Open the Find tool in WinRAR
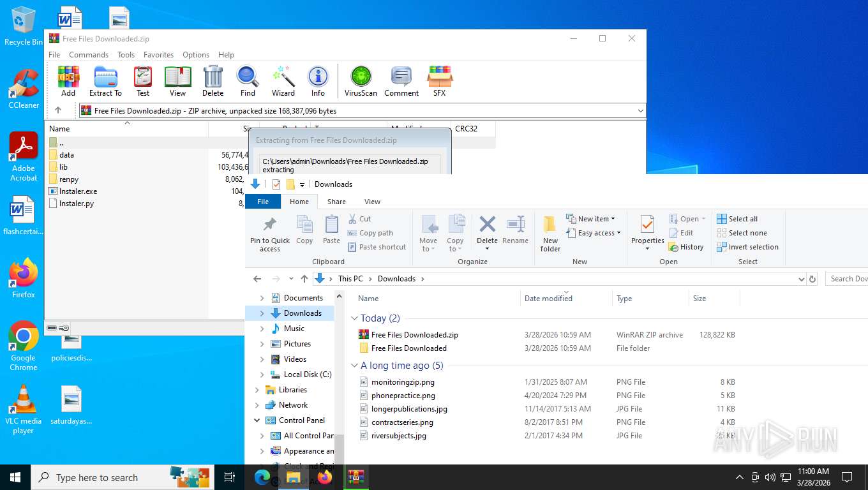 pos(248,81)
